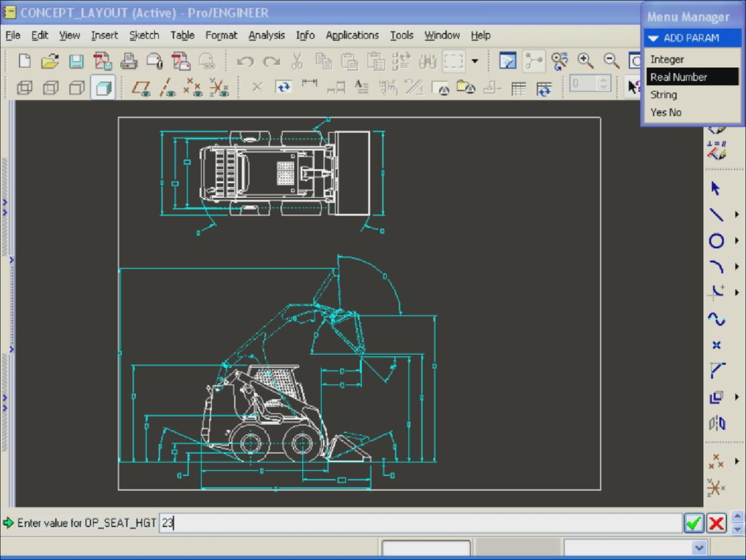This screenshot has height=560, width=746.
Task: Switch display to hidden line cube icon
Action: pos(50,87)
